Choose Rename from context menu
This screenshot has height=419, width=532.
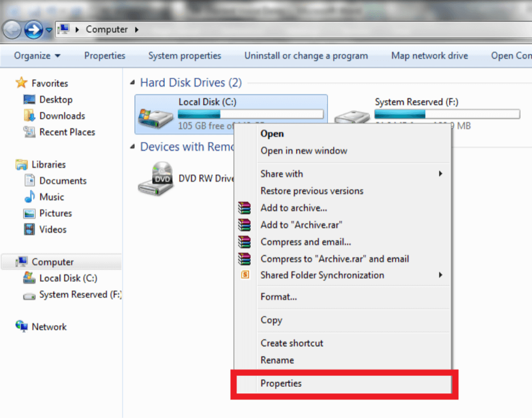pos(343,360)
